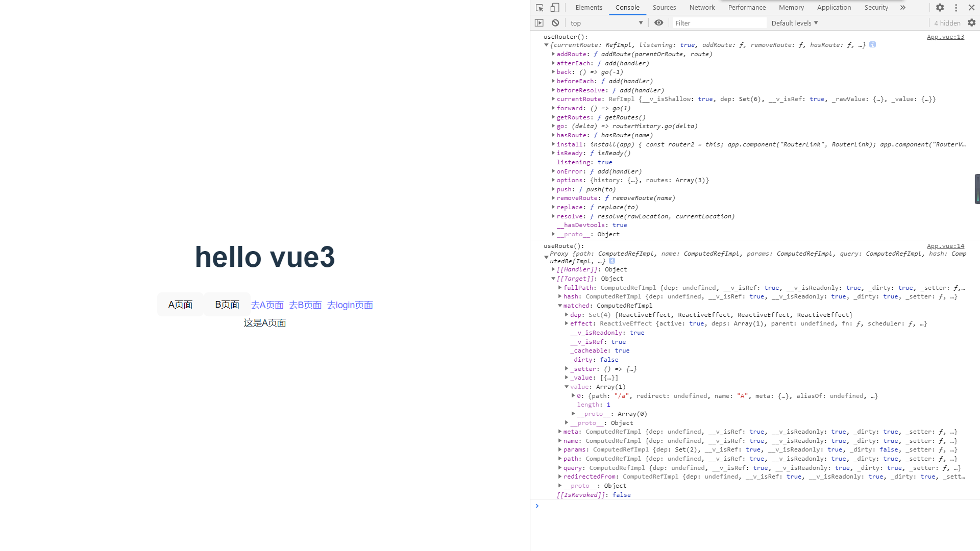The width and height of the screenshot is (980, 551).
Task: Switch to the Network tab
Action: (702, 8)
